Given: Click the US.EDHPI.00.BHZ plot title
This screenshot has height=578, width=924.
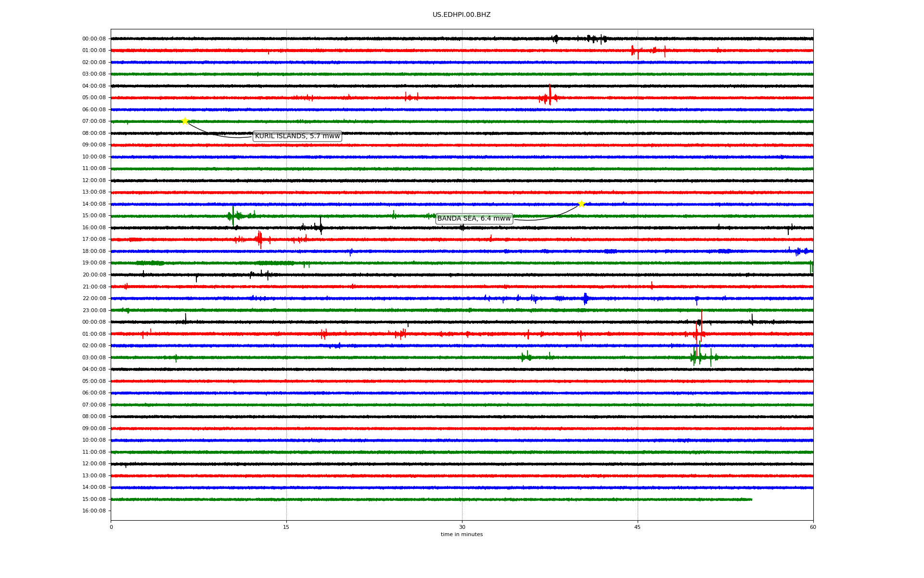Looking at the screenshot, I should tap(461, 15).
